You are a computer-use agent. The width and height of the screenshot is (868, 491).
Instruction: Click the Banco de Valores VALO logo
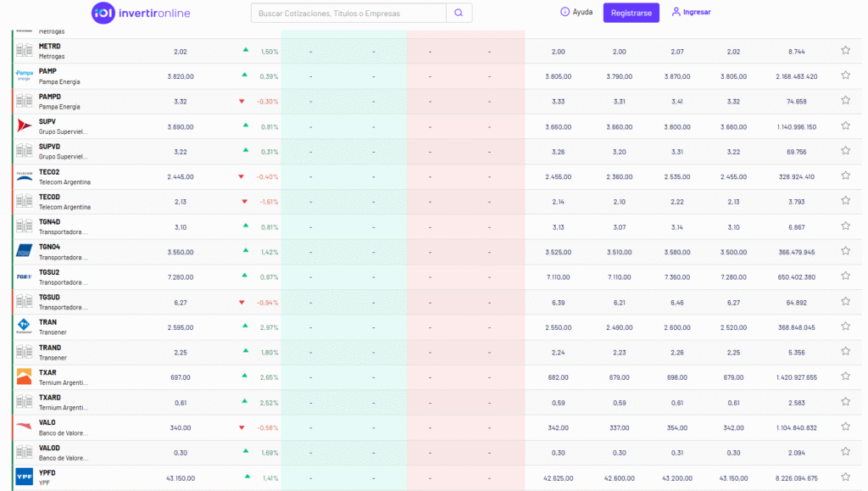[24, 427]
